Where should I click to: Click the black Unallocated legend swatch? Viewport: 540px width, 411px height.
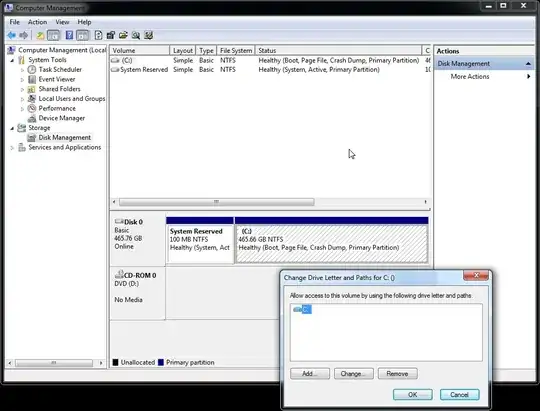[x=115, y=362]
